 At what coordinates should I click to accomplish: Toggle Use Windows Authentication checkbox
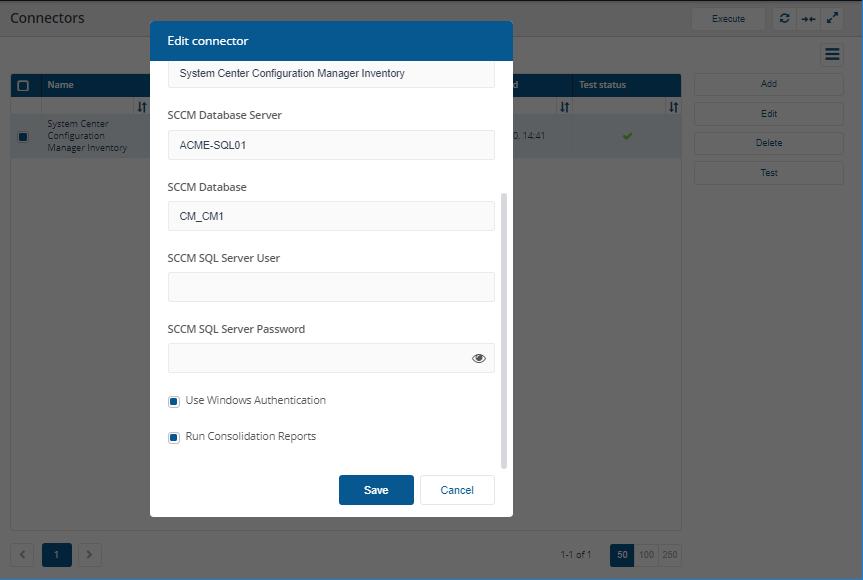coord(174,401)
